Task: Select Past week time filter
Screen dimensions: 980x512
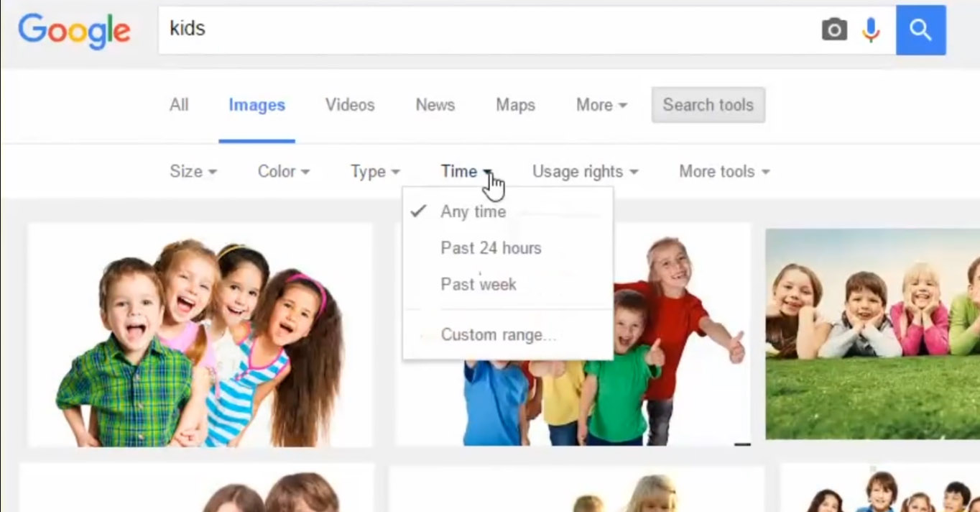Action: pyautogui.click(x=479, y=284)
